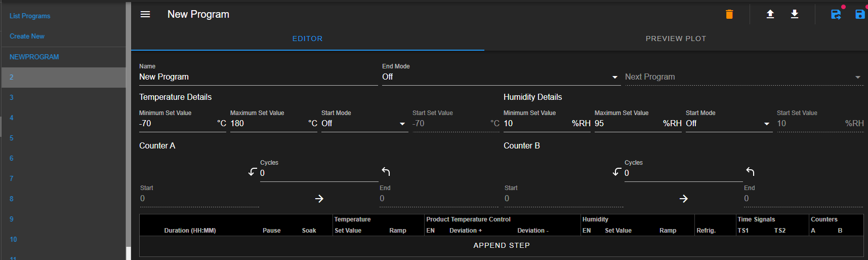This screenshot has width=868, height=260.
Task: Click Counter A End field
Action: [x=439, y=199]
